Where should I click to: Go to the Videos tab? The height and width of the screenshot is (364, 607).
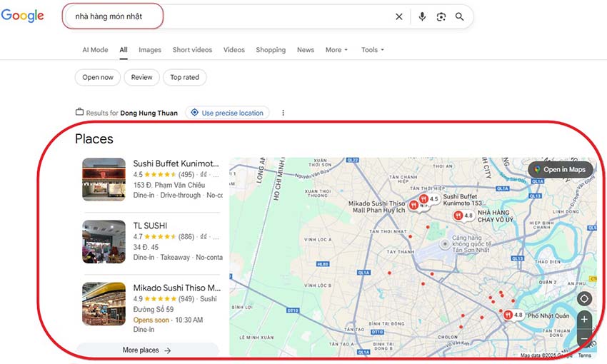(x=234, y=50)
